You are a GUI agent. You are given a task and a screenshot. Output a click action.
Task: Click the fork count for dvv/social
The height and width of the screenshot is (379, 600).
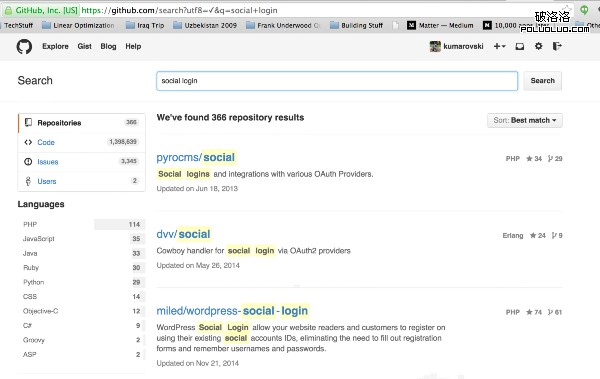pos(557,235)
